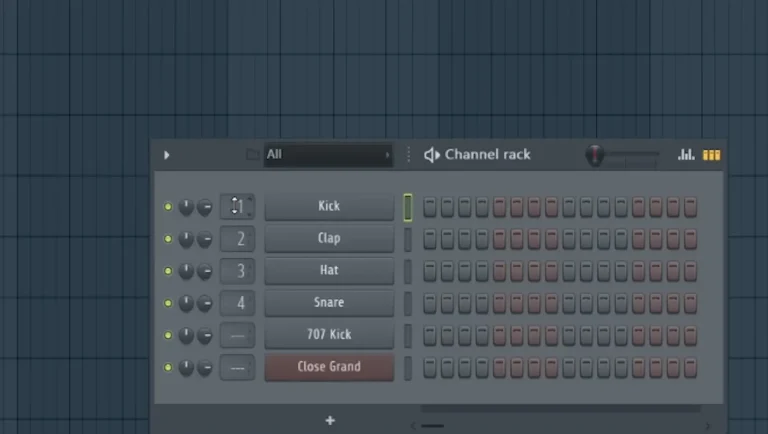Activate the last step of Snare

[691, 303]
